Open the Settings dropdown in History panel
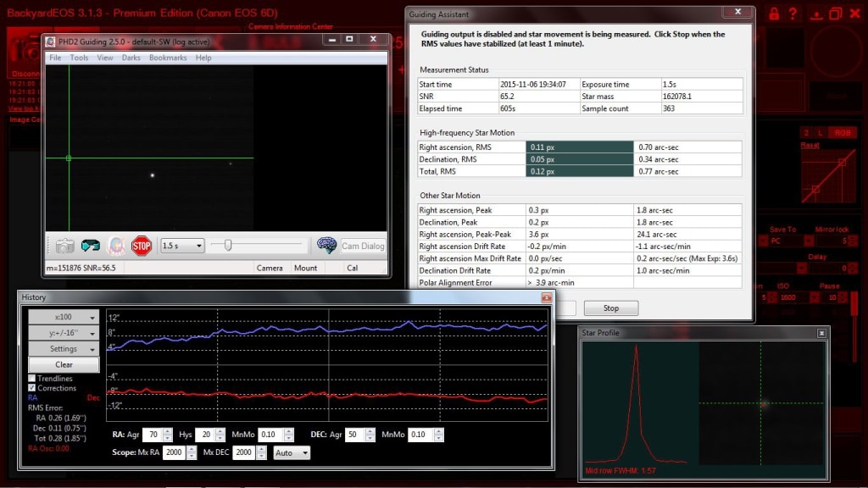 (64, 348)
